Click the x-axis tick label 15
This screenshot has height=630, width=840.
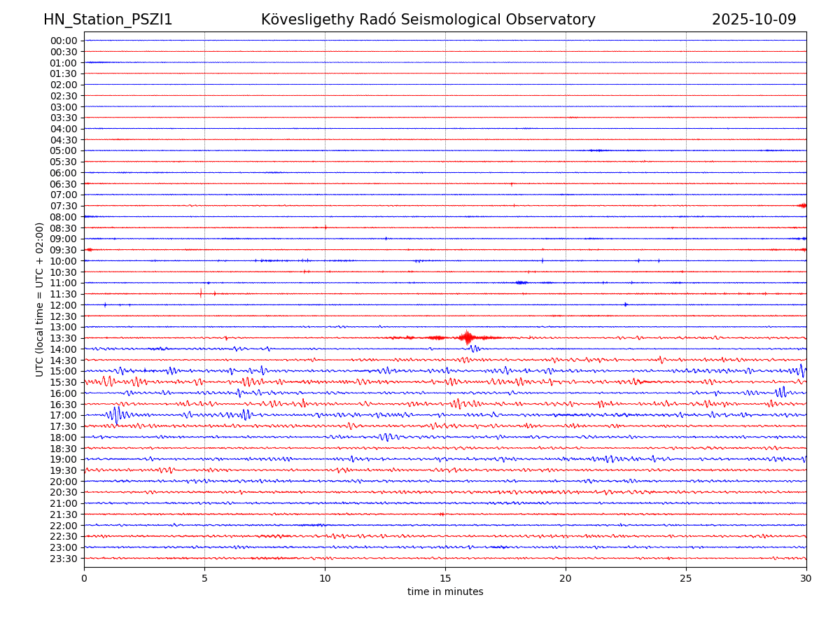(x=445, y=579)
